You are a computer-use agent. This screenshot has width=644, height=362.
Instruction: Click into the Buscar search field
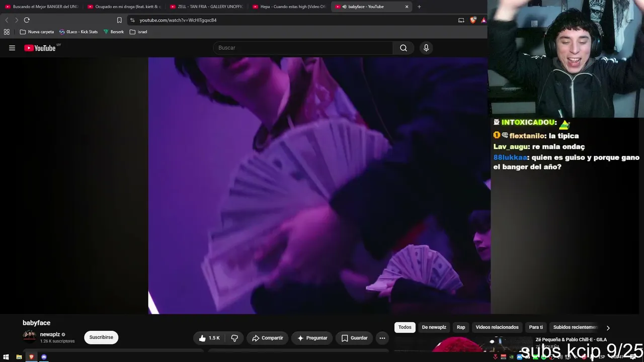303,48
